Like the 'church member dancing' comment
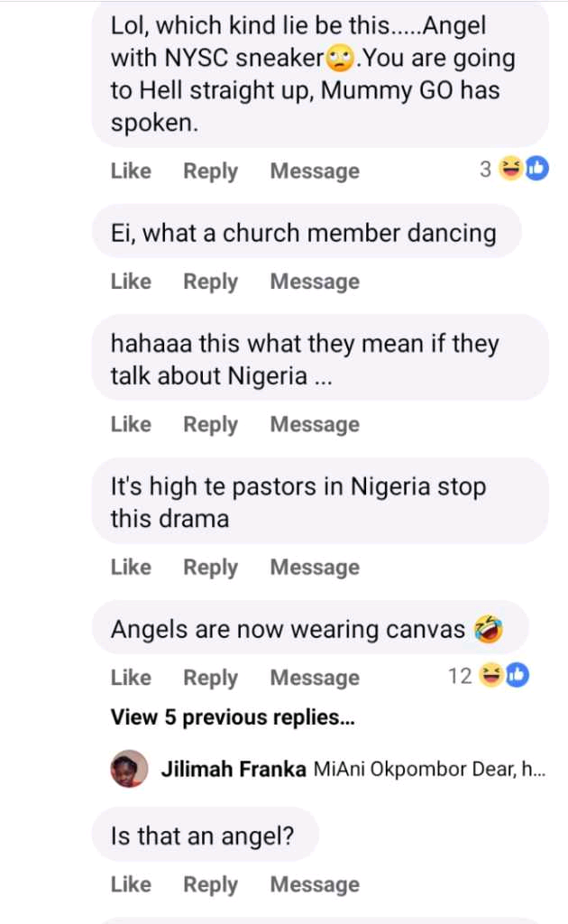Screen dimensions: 568x924 131,282
